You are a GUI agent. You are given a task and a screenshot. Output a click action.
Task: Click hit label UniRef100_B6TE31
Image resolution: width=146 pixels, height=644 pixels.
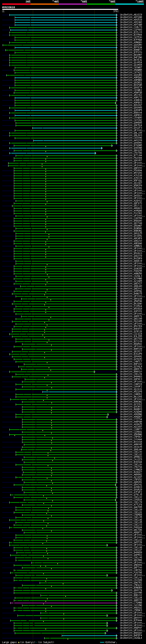(131, 60)
